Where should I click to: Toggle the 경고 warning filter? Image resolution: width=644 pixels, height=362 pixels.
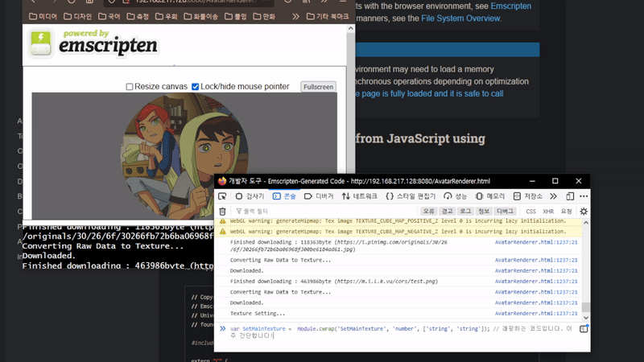447,211
